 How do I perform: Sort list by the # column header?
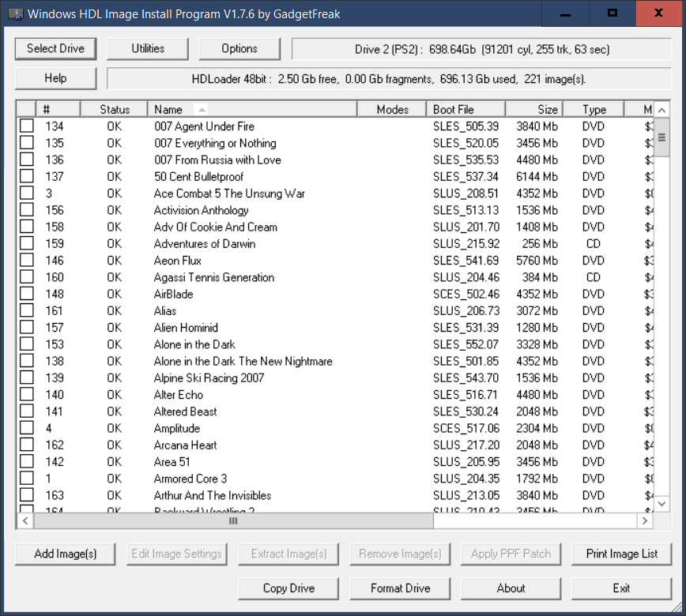[x=58, y=109]
